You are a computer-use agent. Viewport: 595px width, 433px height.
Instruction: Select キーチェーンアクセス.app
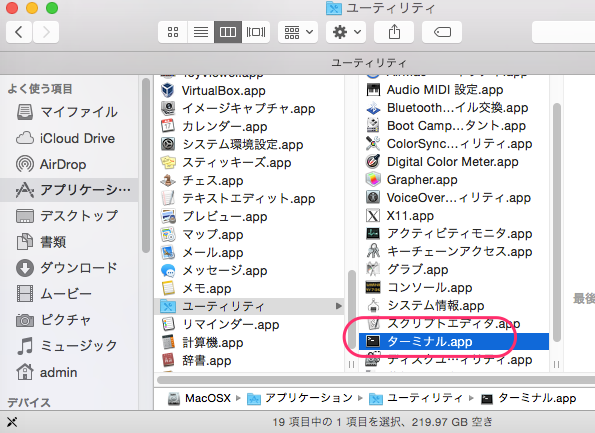(x=454, y=252)
